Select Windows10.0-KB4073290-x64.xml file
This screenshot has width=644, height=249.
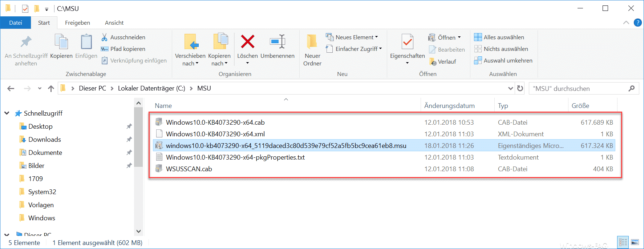(x=215, y=134)
